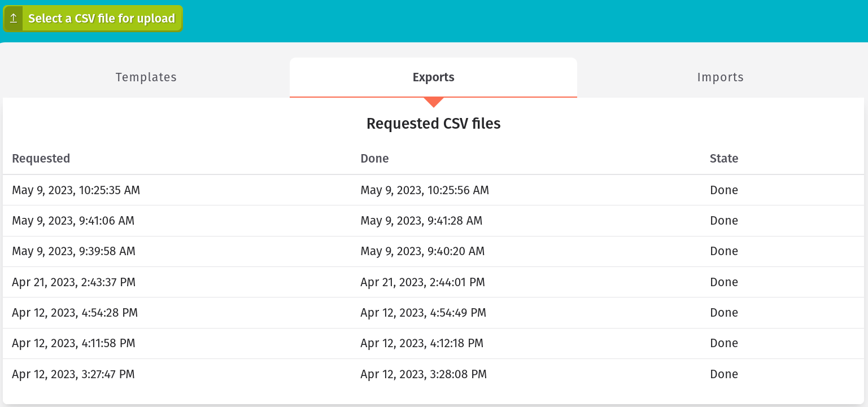Click the Requested CSV files heading
The width and height of the screenshot is (868, 407).
434,124
